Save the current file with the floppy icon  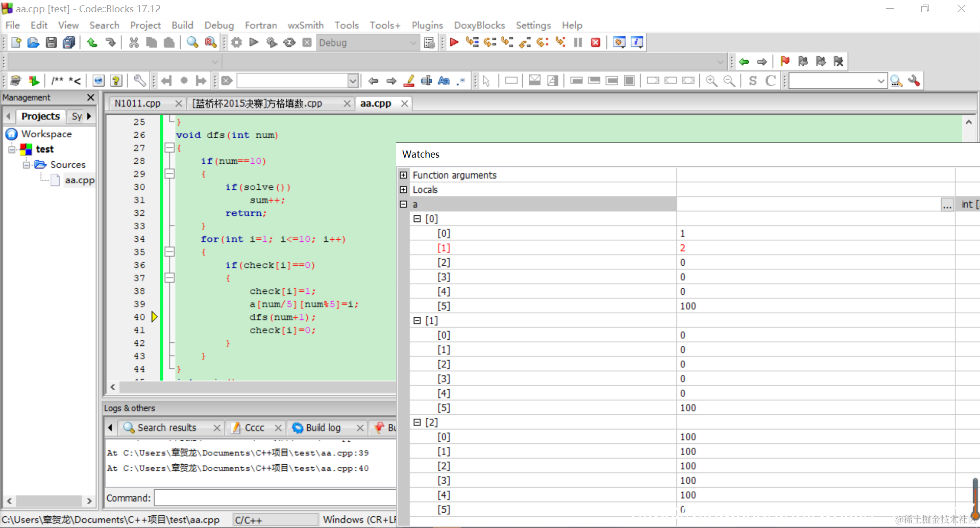coord(51,43)
